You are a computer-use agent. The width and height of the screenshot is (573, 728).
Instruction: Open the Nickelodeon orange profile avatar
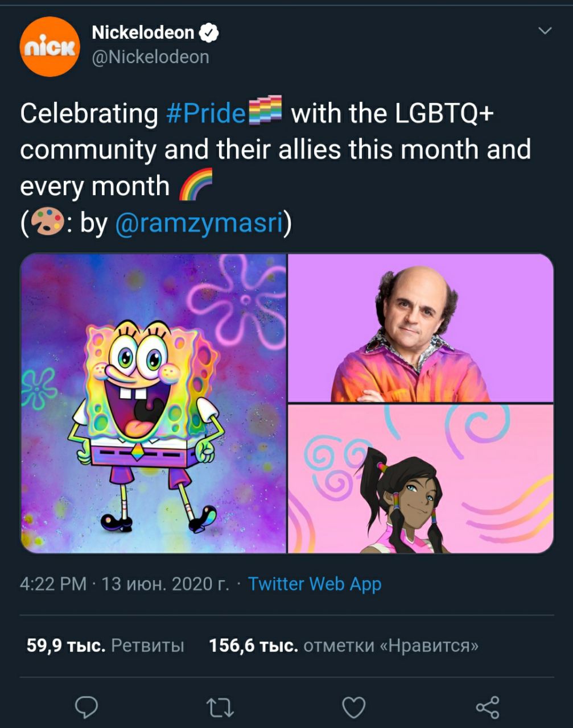pos(50,47)
